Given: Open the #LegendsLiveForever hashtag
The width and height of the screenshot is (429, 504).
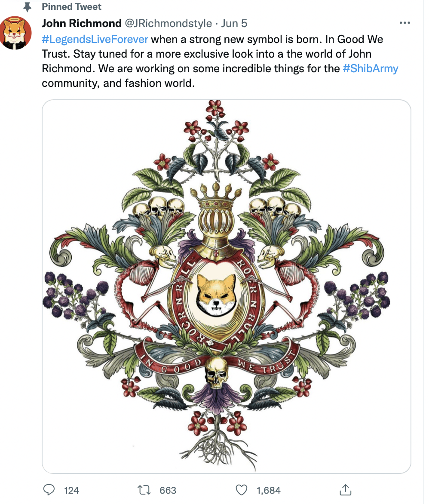Looking at the screenshot, I should (95, 39).
